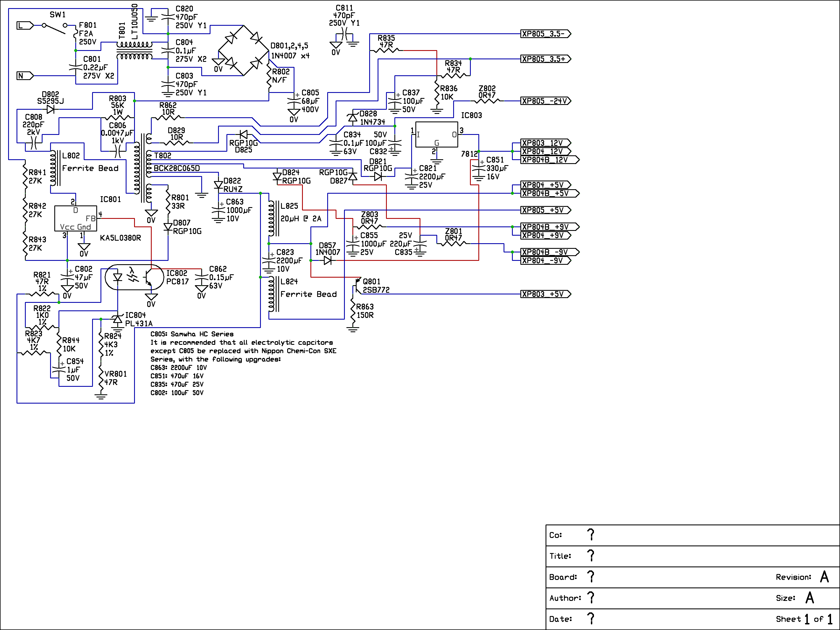This screenshot has width=840, height=630.
Task: Select the IC801 KA5L0380R block
Action: pos(76,218)
